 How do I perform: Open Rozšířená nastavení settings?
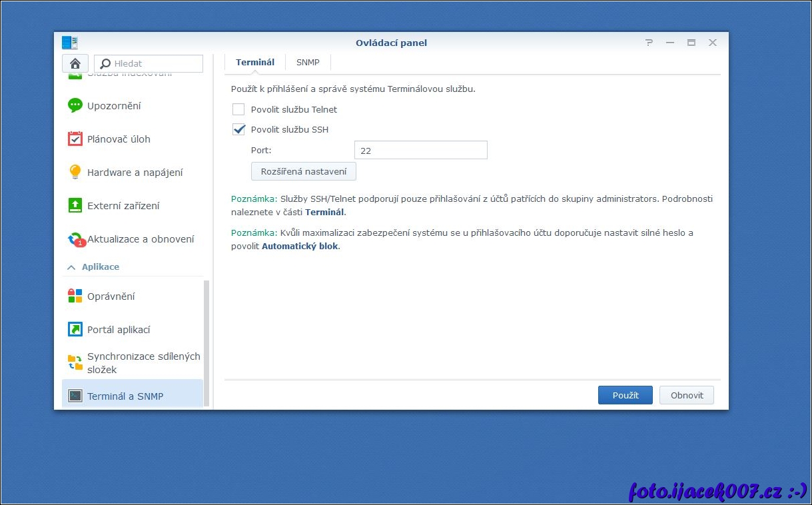point(304,172)
